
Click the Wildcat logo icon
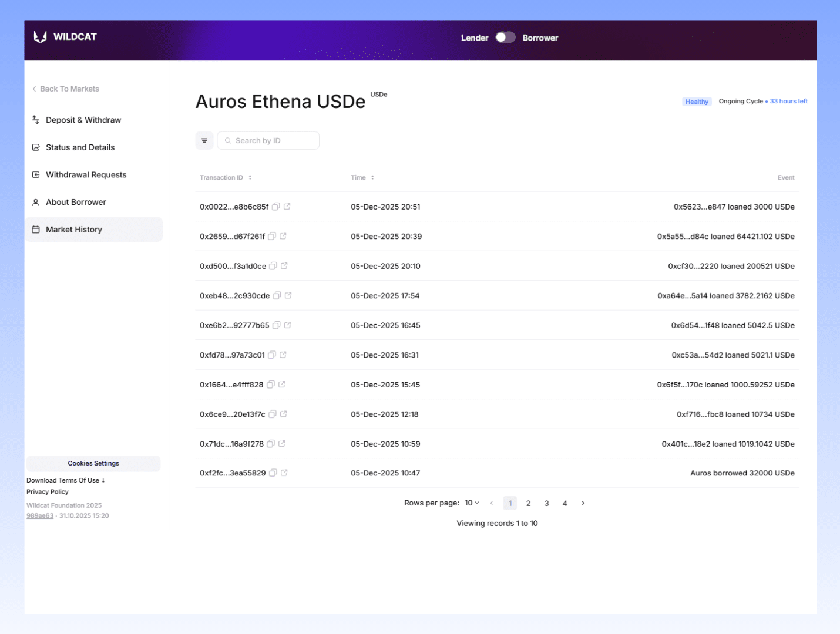(41, 37)
